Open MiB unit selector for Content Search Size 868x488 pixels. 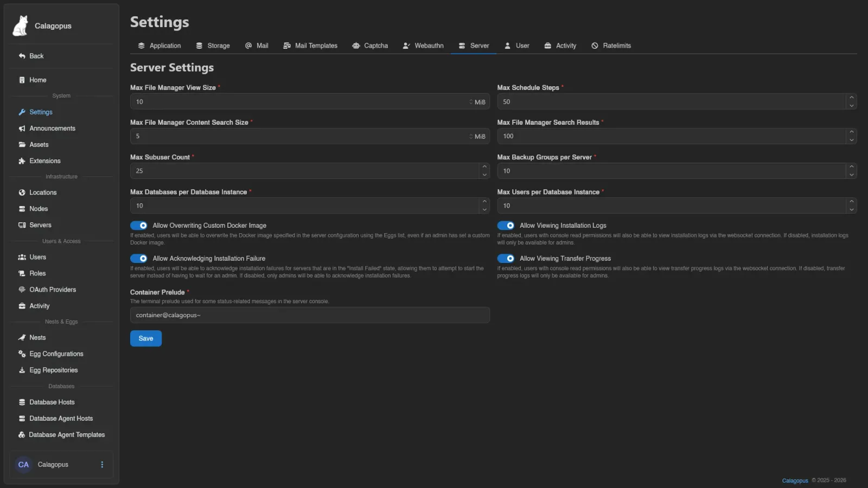(477, 137)
